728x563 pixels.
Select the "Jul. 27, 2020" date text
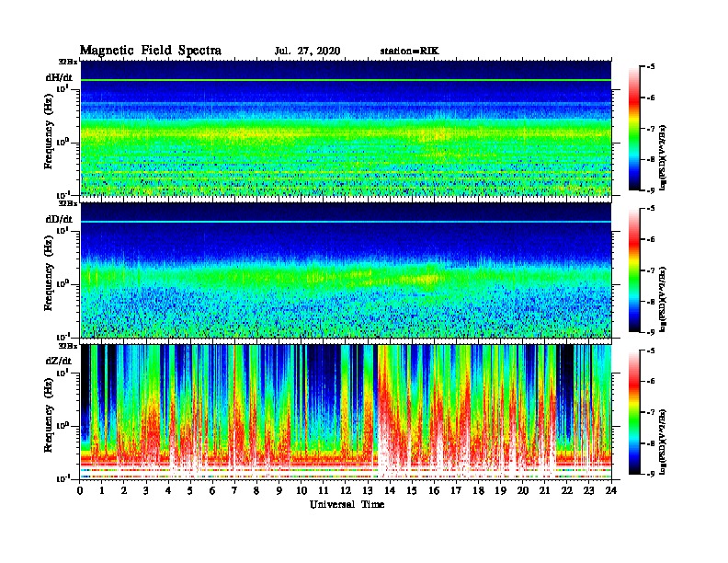pos(307,52)
